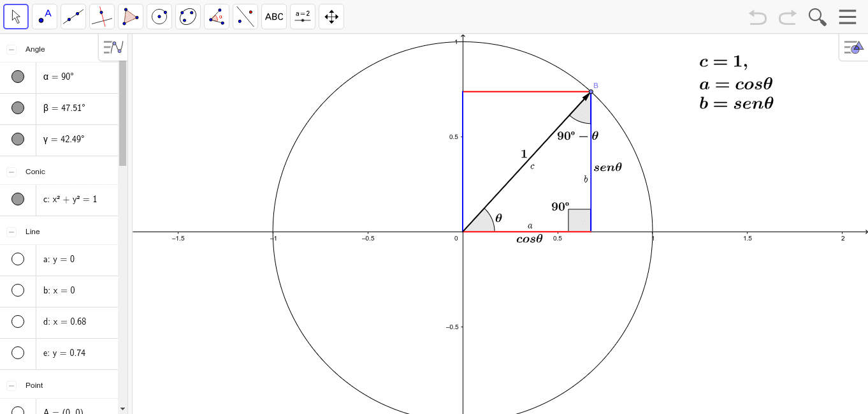Toggle visibility of conic c

coord(18,199)
